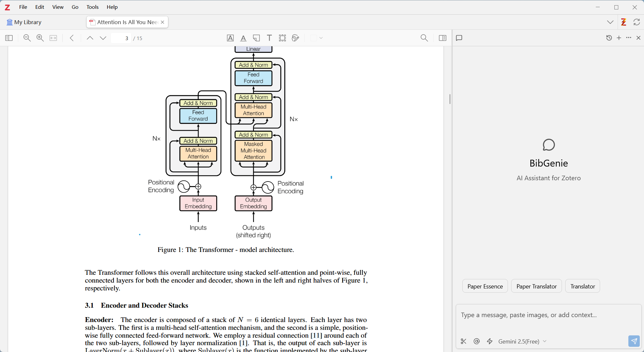Toggle the annotations sidebar on the right
Screen dimensions: 644x352
pos(442,38)
